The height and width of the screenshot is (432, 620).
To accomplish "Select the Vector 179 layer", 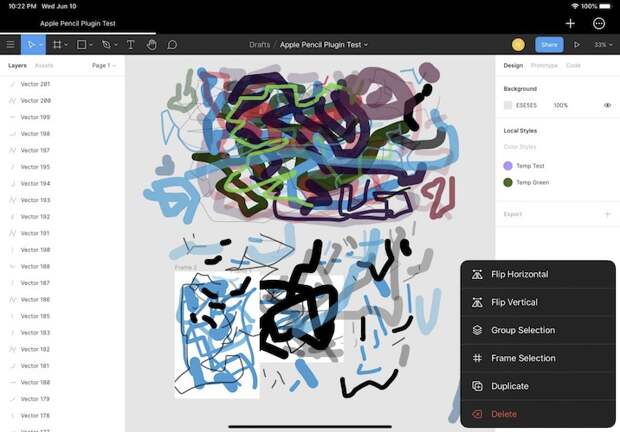I will point(62,399).
